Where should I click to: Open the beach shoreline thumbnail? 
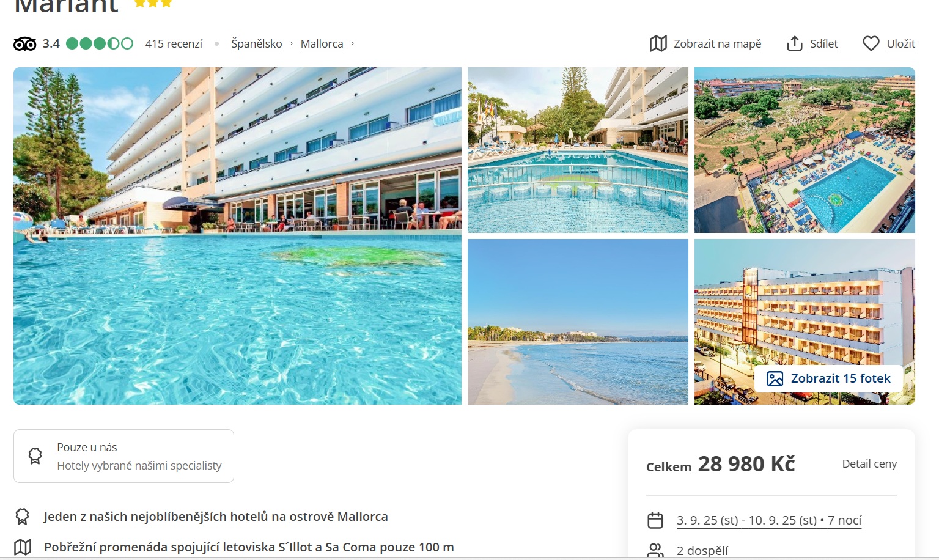coord(578,322)
